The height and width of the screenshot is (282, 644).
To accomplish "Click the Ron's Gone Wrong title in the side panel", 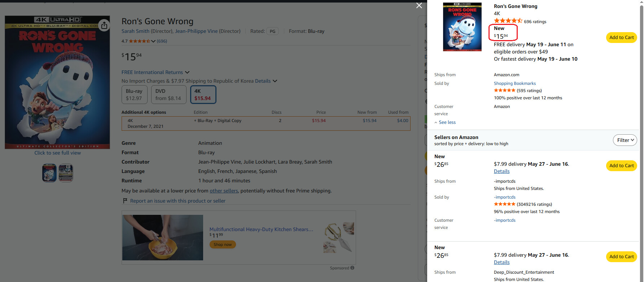I will tap(516, 6).
